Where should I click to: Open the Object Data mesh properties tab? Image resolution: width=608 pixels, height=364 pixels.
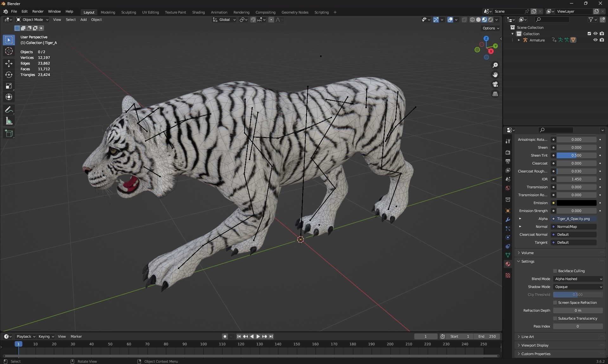(x=508, y=255)
